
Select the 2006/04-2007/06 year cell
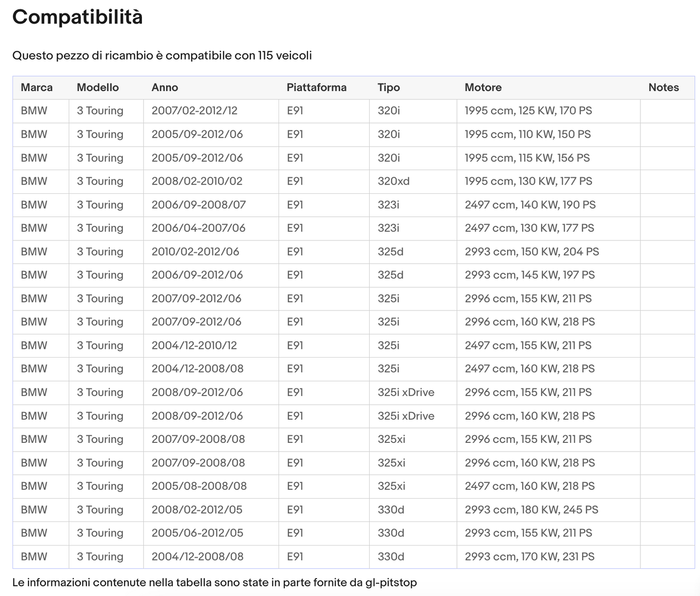(211, 228)
